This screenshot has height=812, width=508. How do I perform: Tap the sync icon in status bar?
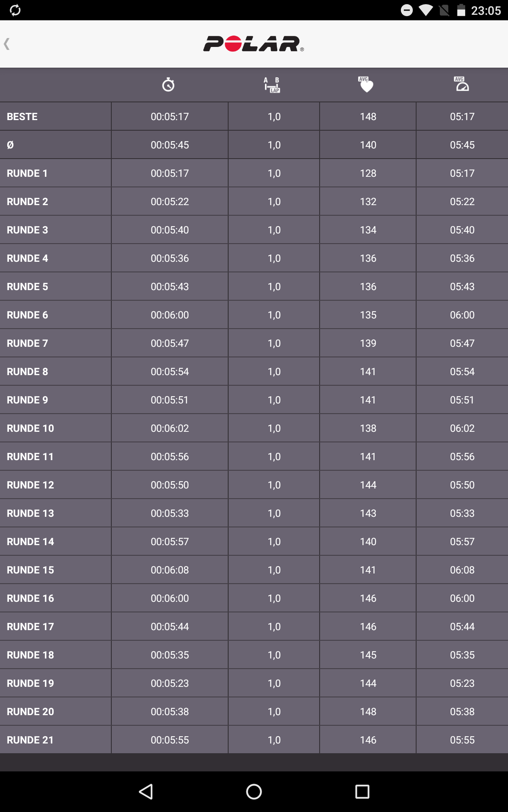pyautogui.click(x=15, y=10)
